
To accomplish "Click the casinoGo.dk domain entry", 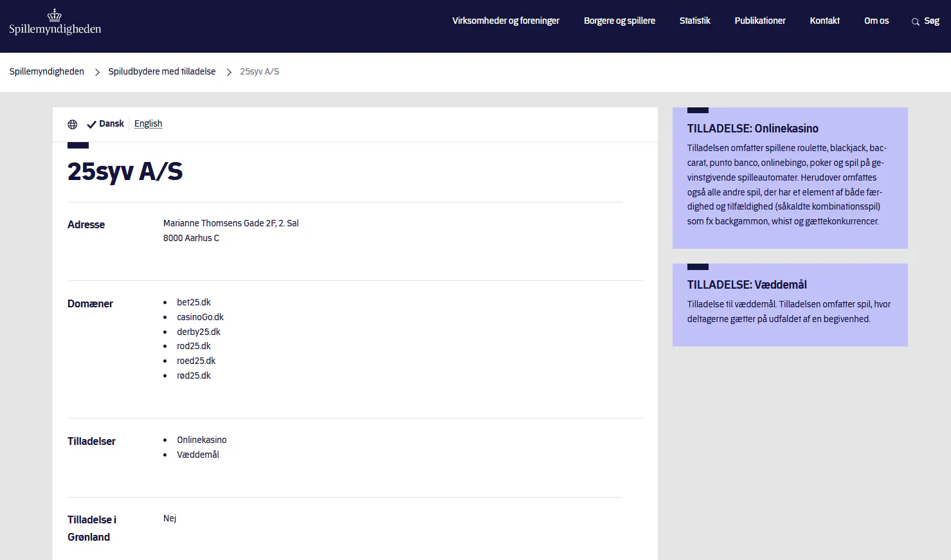I will tap(200, 317).
